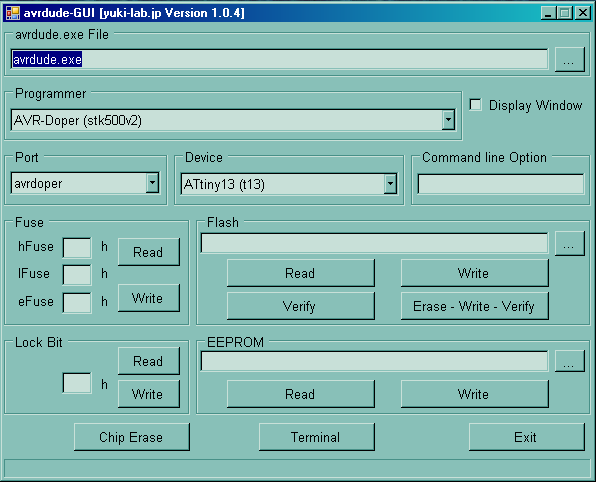Browse for a Flash file
Image resolution: width=596 pixels, height=482 pixels.
coord(569,243)
